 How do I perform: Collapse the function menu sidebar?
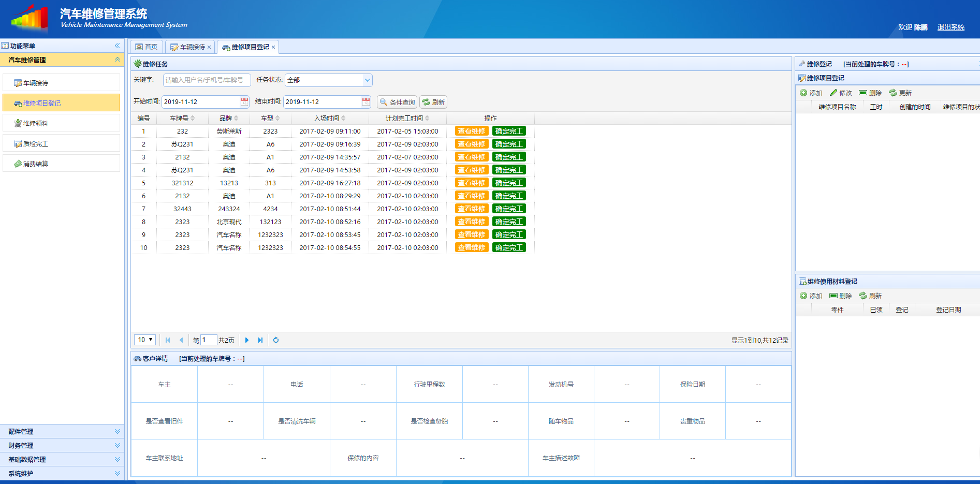pyautogui.click(x=118, y=46)
